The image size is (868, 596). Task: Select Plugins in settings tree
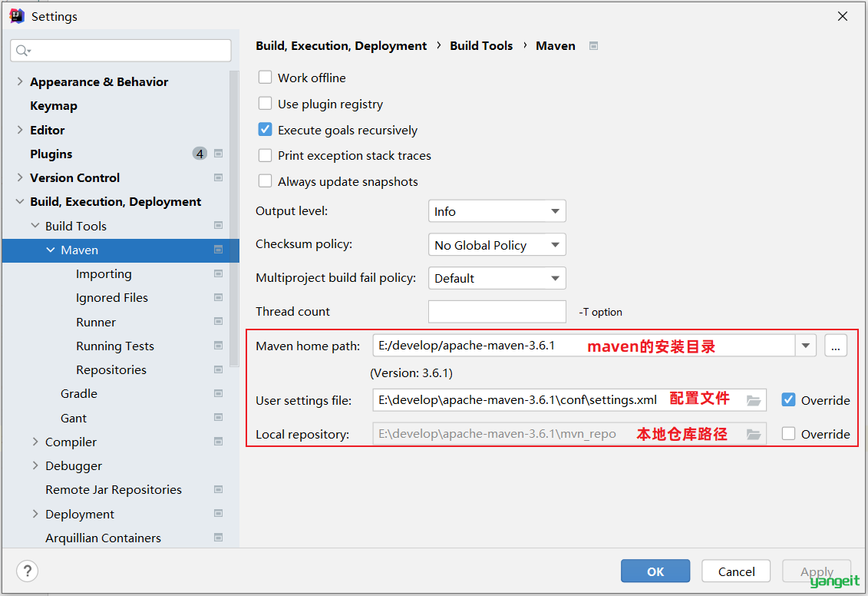51,154
